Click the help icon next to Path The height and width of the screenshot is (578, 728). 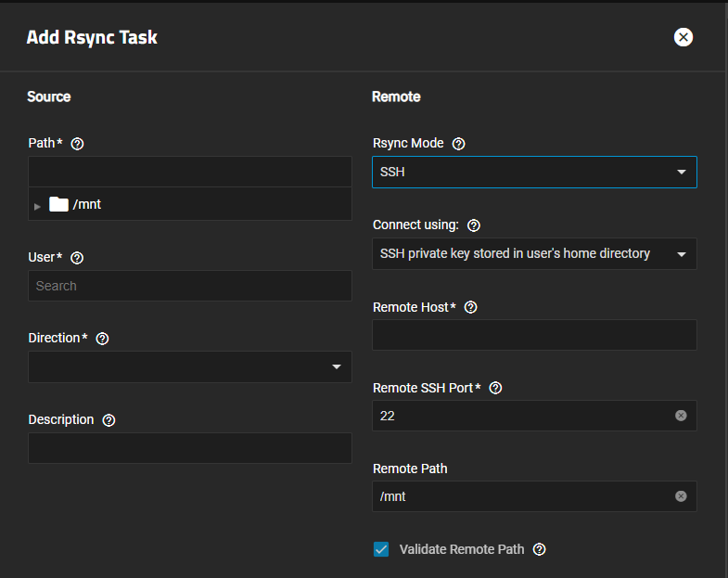pos(78,144)
